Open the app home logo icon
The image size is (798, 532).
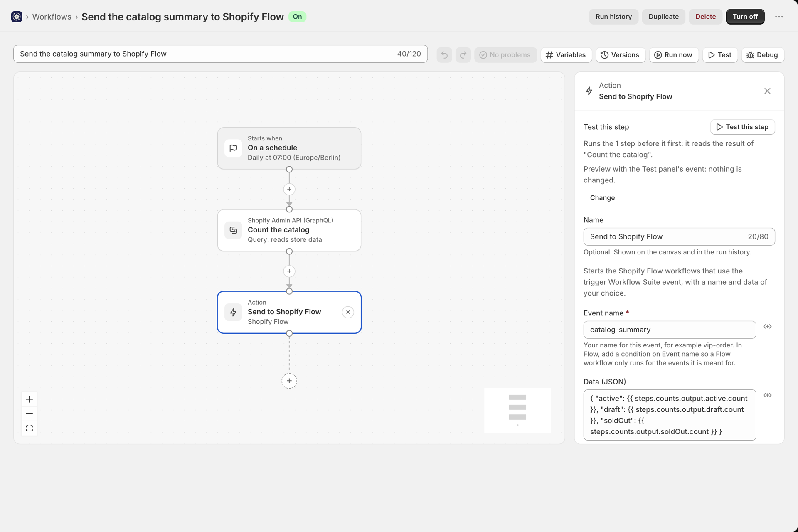tap(17, 17)
